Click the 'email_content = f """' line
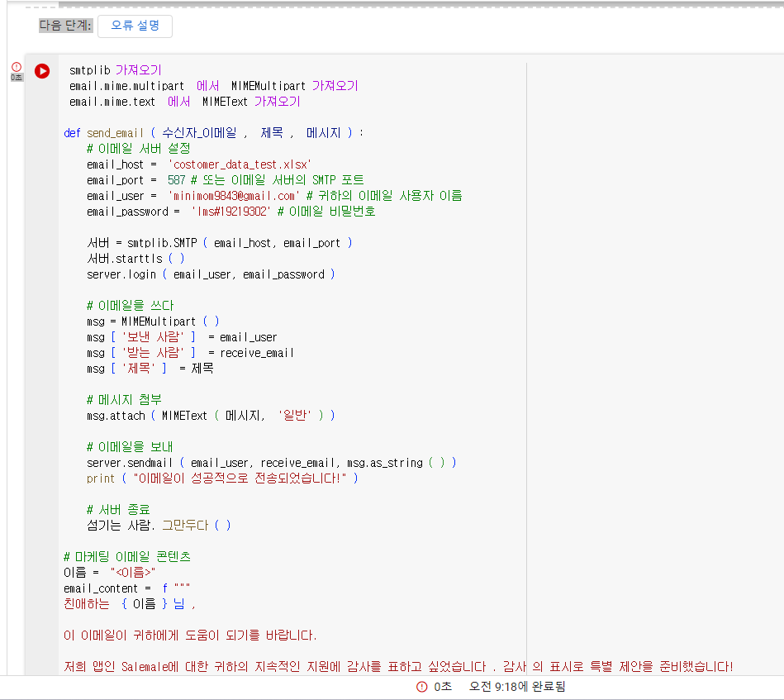784x700 pixels. pos(127,588)
